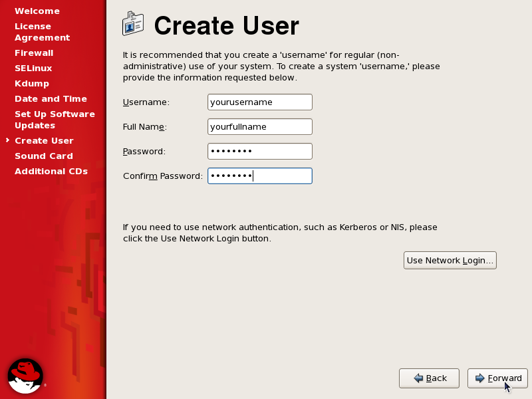Select the Kdump step in sidebar

click(32, 84)
